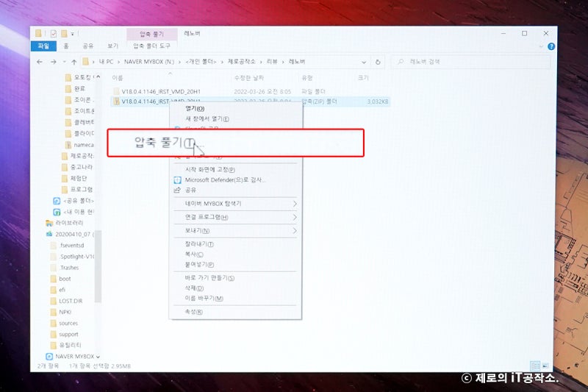Choose 바로 가기 만들기(S) menu entry
588x392 pixels.
tap(209, 278)
